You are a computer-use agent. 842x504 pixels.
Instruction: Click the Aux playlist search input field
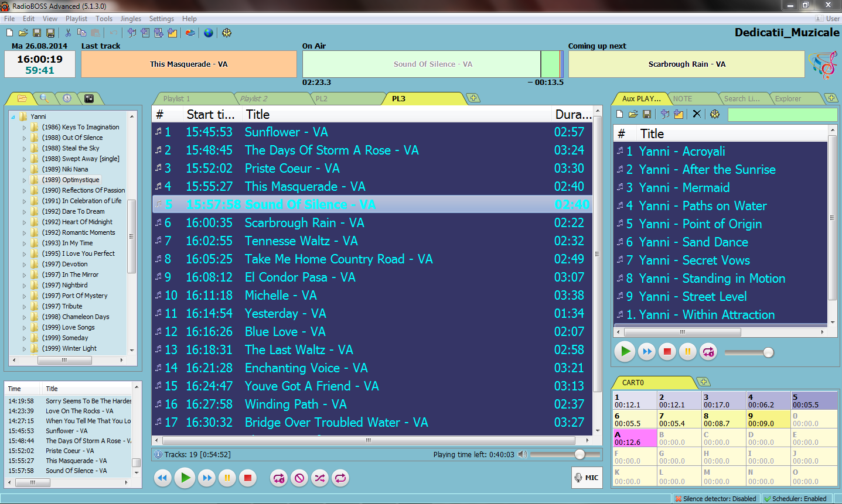click(782, 114)
